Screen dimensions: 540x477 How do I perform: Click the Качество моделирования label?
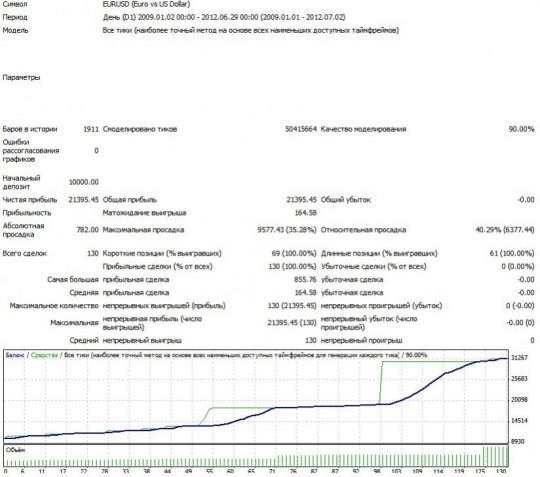coord(363,129)
